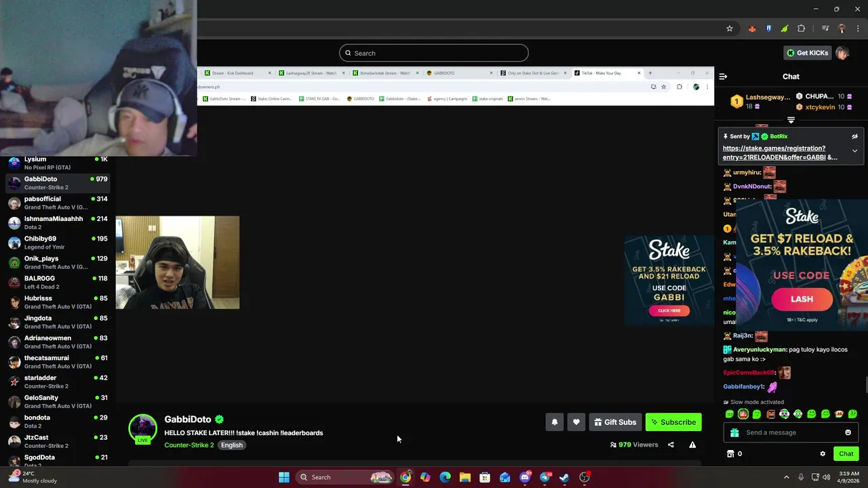Open Microsoft Edge from the taskbar
Screen dimensions: 868x488
pyautogui.click(x=445, y=477)
